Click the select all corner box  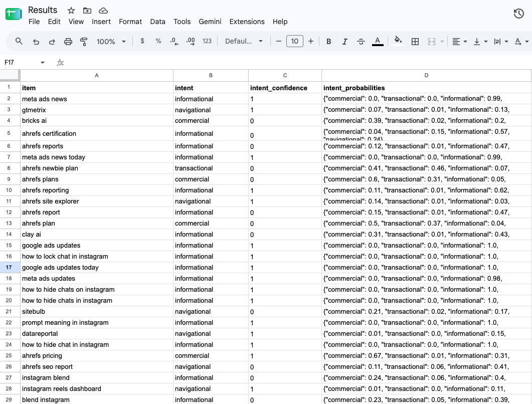tap(10, 75)
